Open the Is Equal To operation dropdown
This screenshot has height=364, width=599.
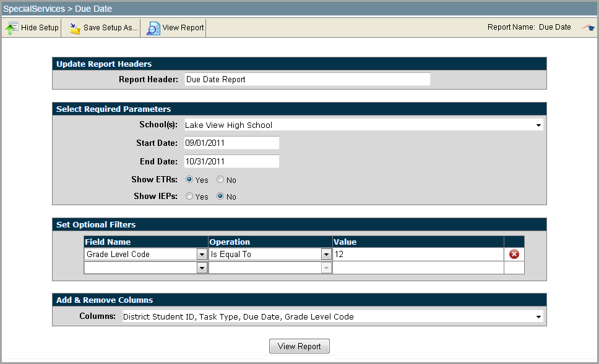(x=325, y=254)
